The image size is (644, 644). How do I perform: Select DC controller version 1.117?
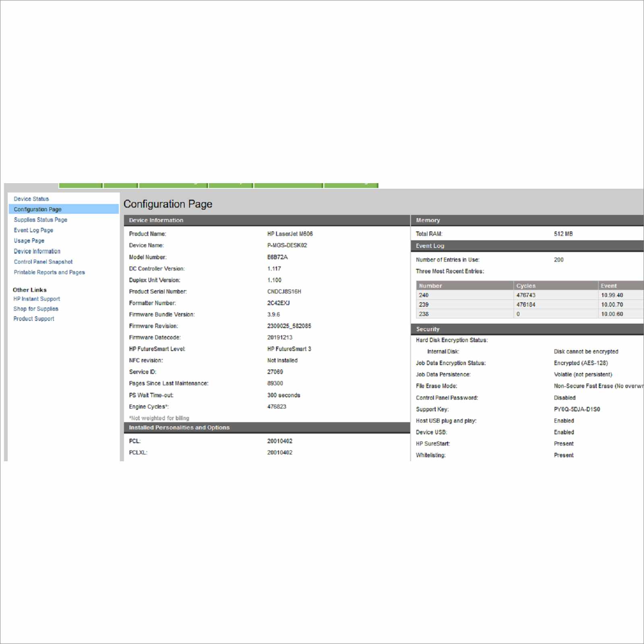(x=274, y=268)
